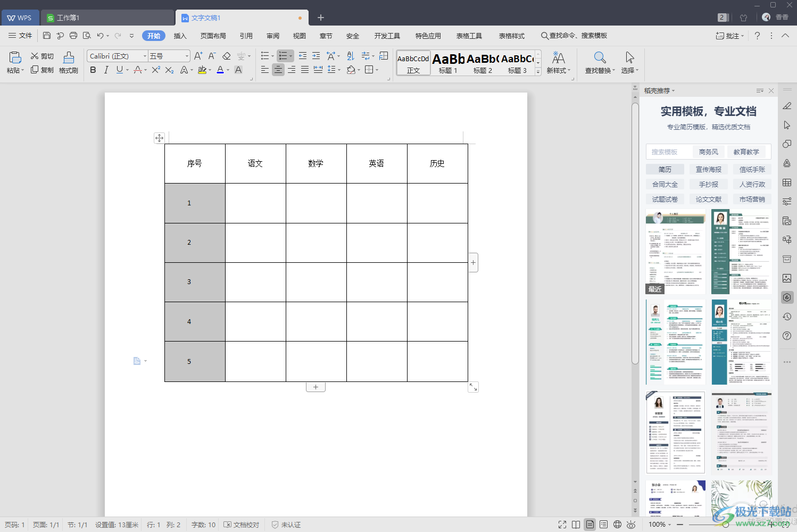Toggle justify alignment
The height and width of the screenshot is (532, 797).
[305, 70]
